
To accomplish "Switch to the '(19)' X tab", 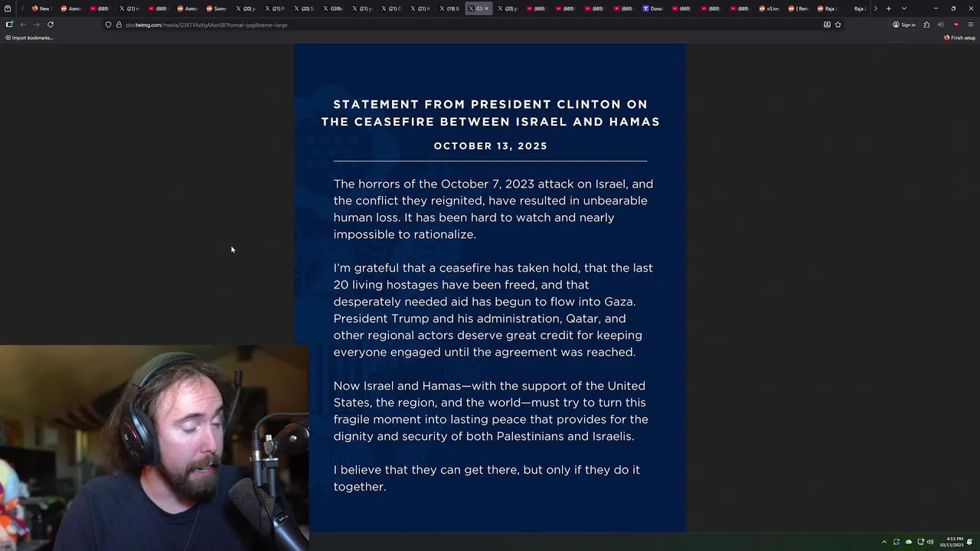I will pyautogui.click(x=449, y=8).
